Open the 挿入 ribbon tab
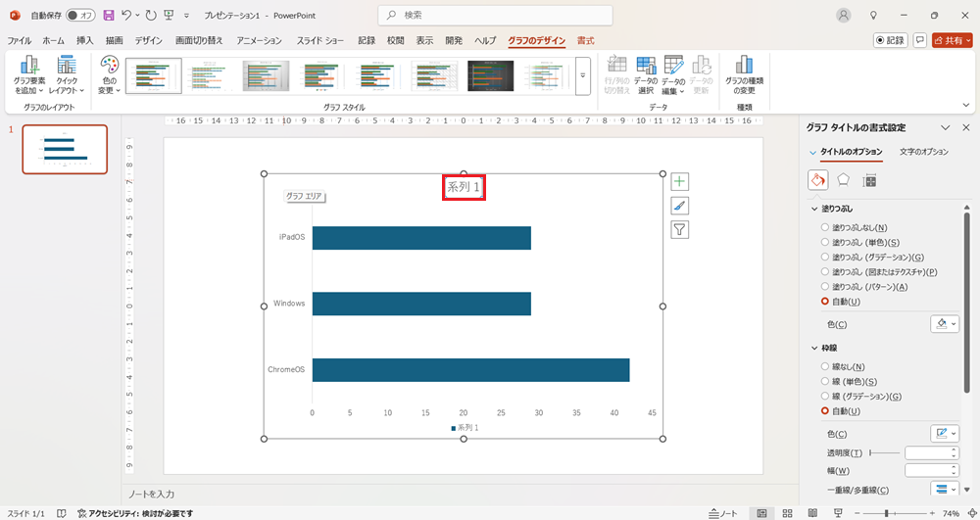 pos(85,40)
